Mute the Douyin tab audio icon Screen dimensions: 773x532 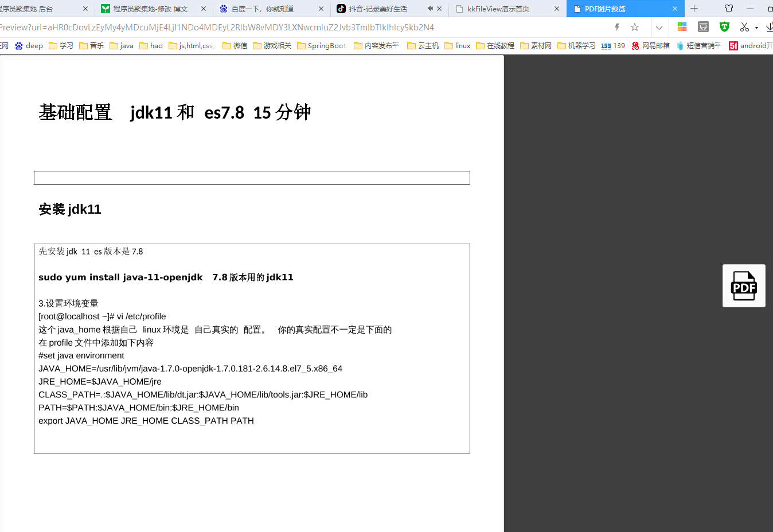pyautogui.click(x=430, y=9)
